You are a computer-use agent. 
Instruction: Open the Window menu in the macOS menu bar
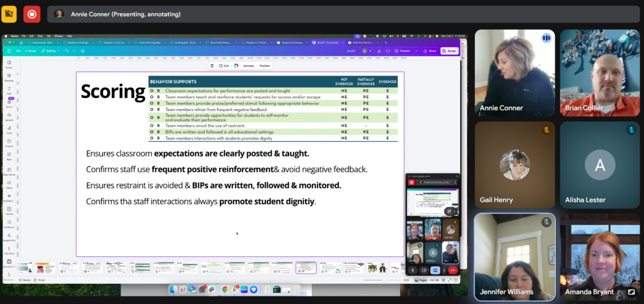tap(58, 36)
